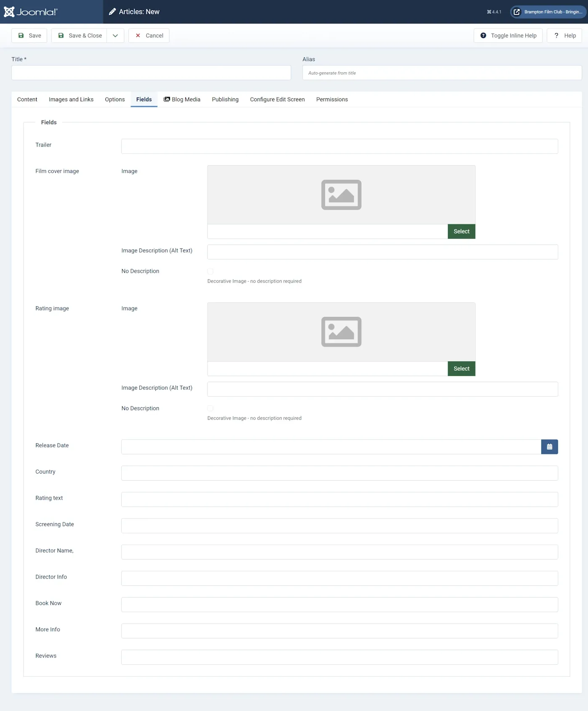Cancel editing with the X button
Screen dimensions: 588x711
coord(149,36)
